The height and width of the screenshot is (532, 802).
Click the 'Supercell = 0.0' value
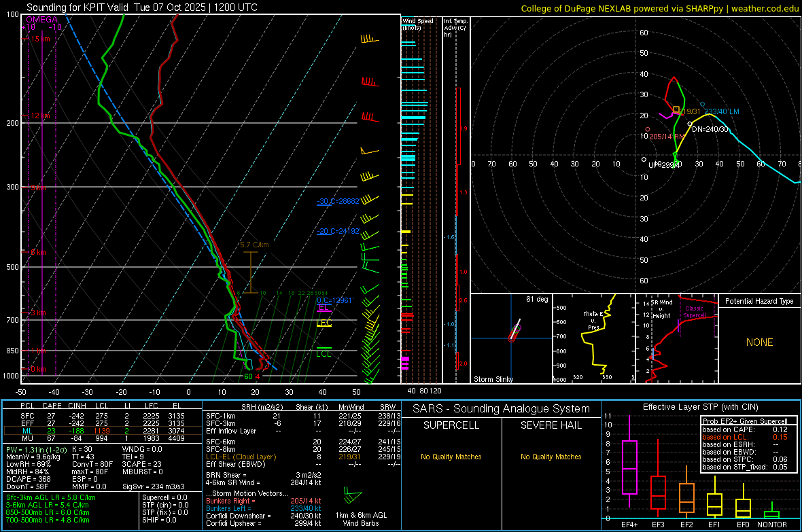pyautogui.click(x=164, y=497)
